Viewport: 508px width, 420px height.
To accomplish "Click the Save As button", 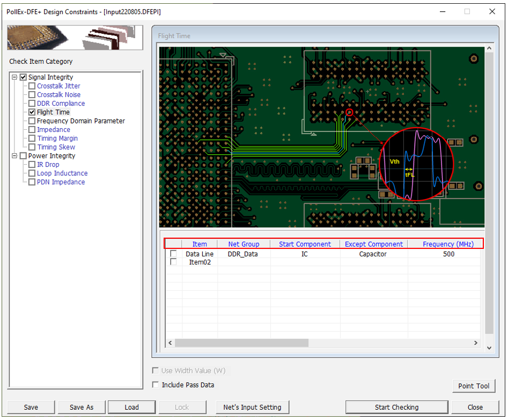I will click(82, 407).
